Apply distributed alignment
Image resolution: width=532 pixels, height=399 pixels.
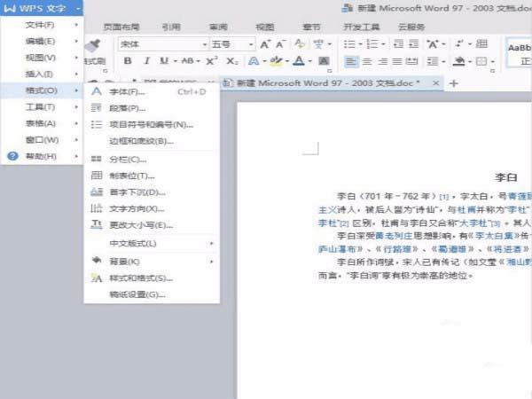412,61
